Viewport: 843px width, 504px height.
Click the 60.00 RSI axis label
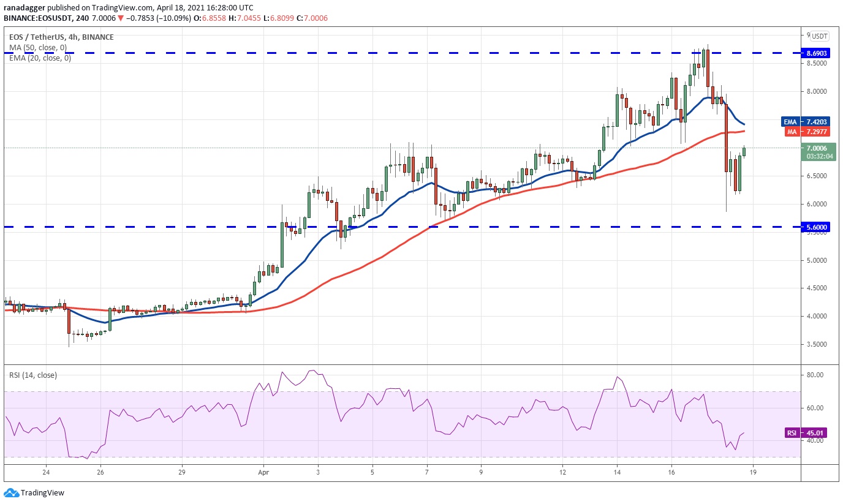(814, 408)
